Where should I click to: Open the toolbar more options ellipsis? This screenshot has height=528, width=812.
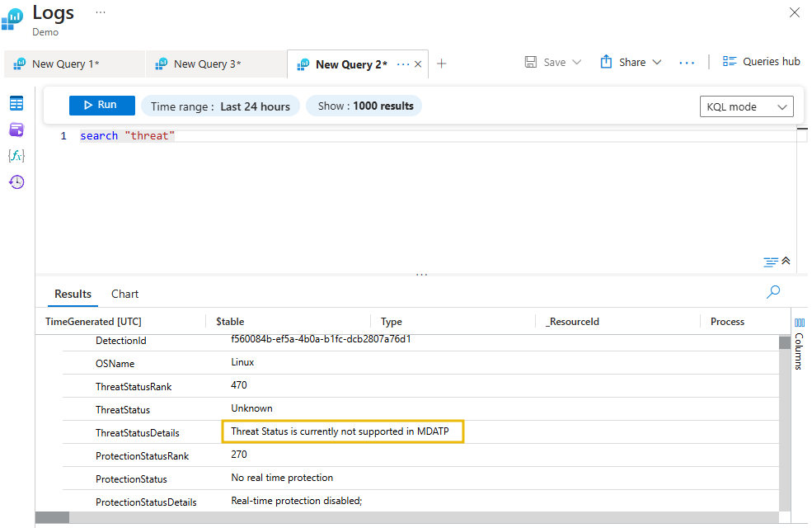[687, 63]
